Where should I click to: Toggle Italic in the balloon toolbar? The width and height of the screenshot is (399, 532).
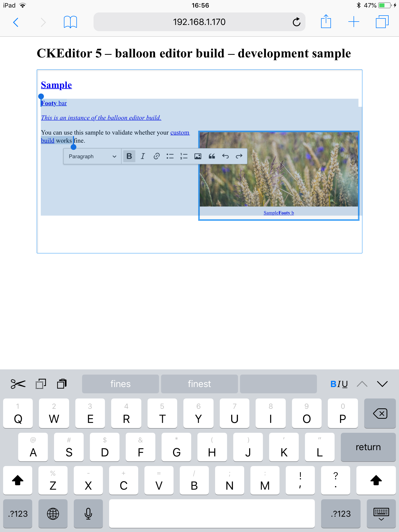[143, 156]
